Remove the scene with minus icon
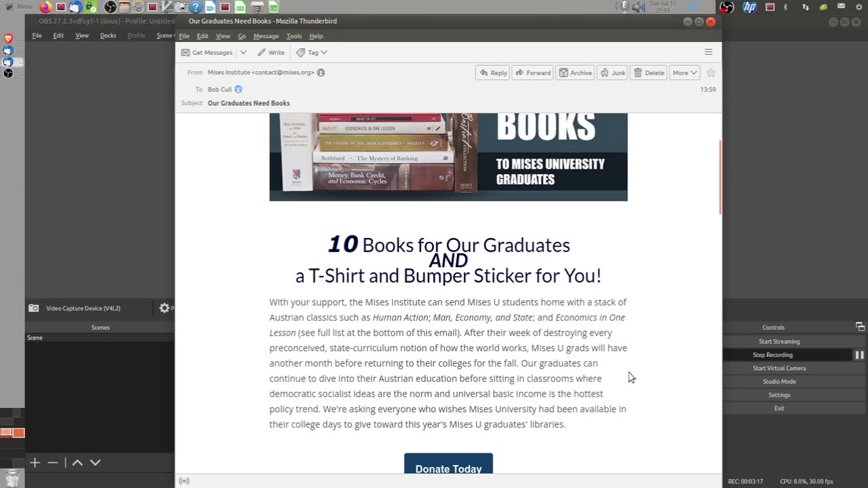This screenshot has width=868, height=488. pos(53,462)
